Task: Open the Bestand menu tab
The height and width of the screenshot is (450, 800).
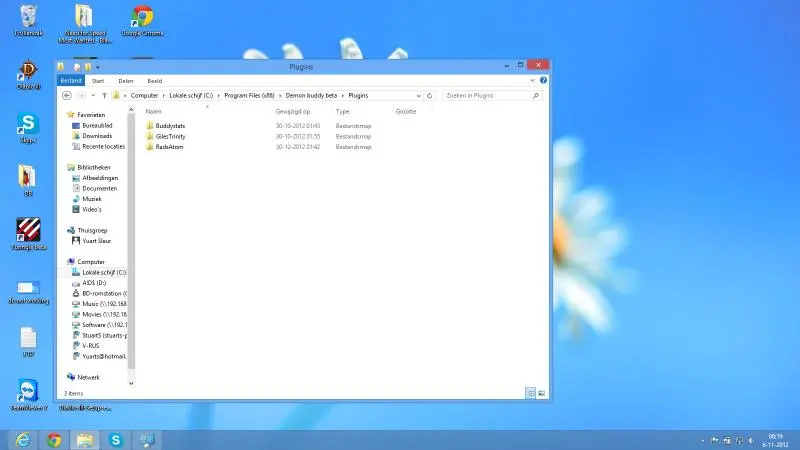Action: (x=71, y=80)
